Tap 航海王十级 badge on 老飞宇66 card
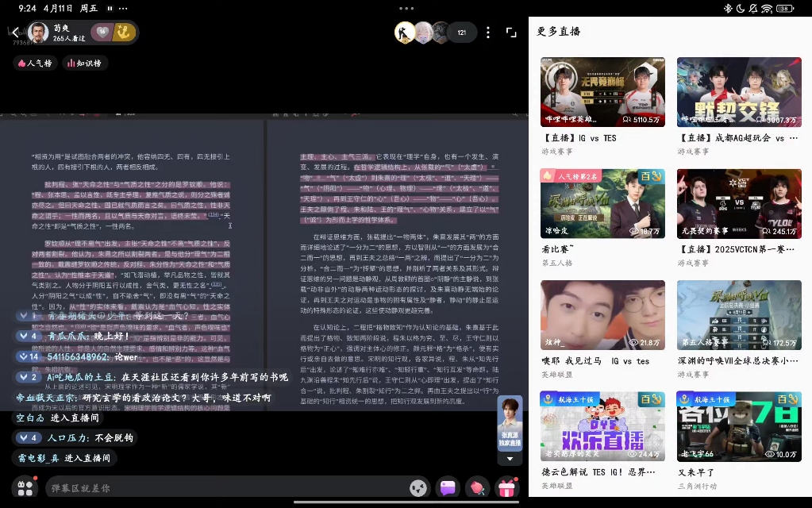This screenshot has height=508, width=812. point(706,399)
